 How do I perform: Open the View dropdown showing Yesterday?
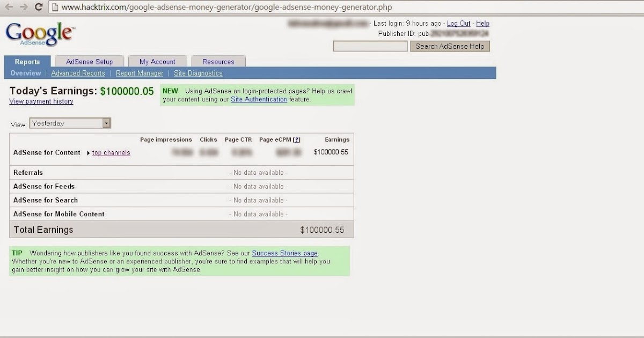(70, 123)
